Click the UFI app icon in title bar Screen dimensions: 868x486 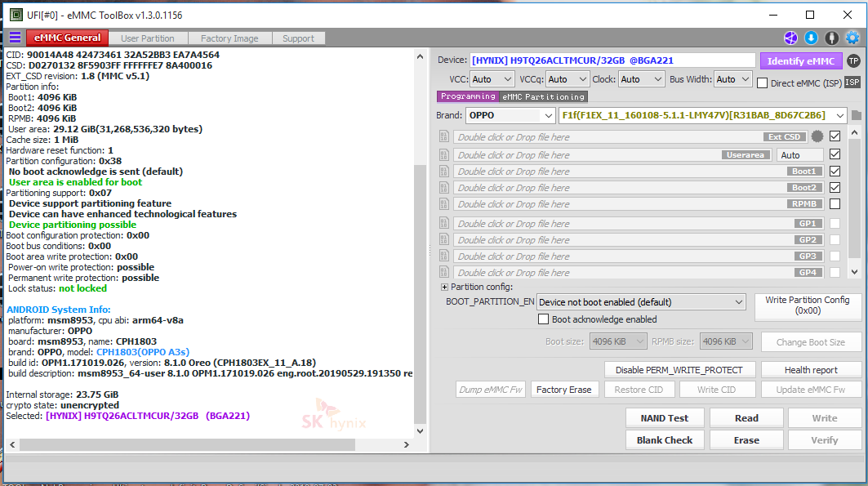pyautogui.click(x=16, y=15)
